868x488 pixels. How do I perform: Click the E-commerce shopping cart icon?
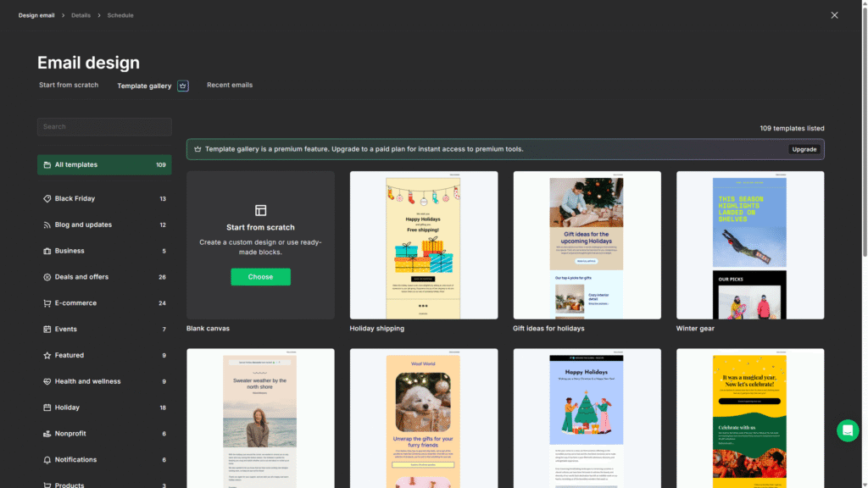47,303
